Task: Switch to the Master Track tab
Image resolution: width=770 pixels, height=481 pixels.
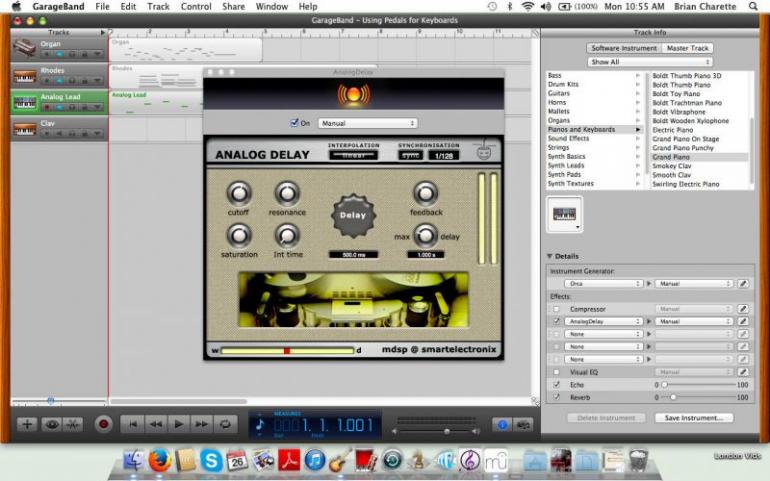Action: pyautogui.click(x=688, y=48)
